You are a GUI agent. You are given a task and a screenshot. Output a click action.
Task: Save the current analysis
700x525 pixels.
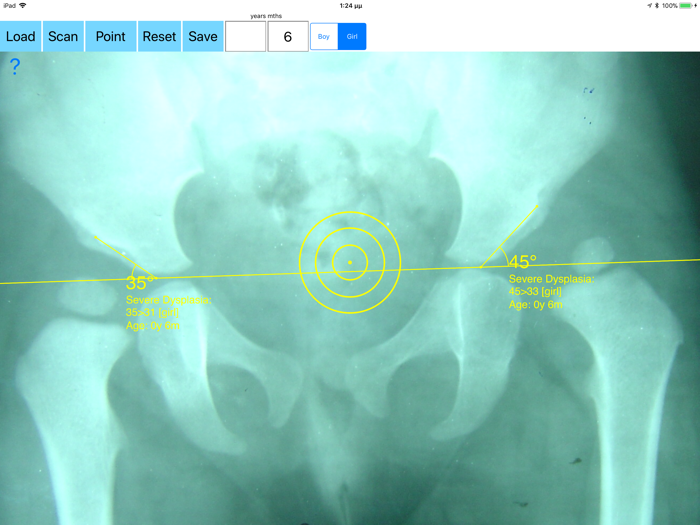click(203, 36)
